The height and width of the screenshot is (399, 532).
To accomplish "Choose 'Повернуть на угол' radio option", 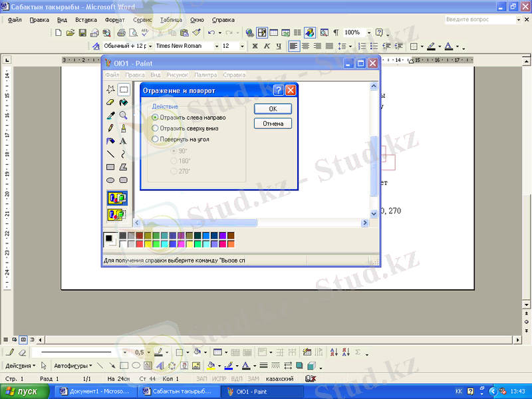I will [x=156, y=140].
